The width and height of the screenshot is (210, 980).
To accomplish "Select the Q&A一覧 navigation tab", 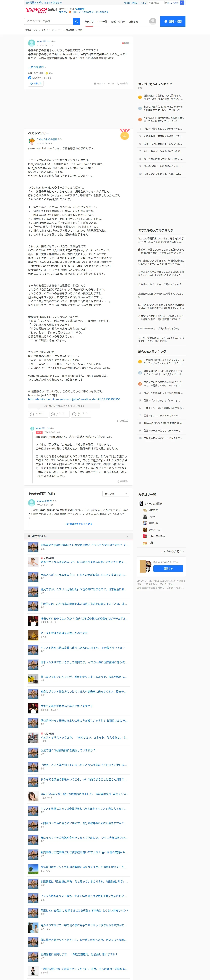I will pos(103,22).
